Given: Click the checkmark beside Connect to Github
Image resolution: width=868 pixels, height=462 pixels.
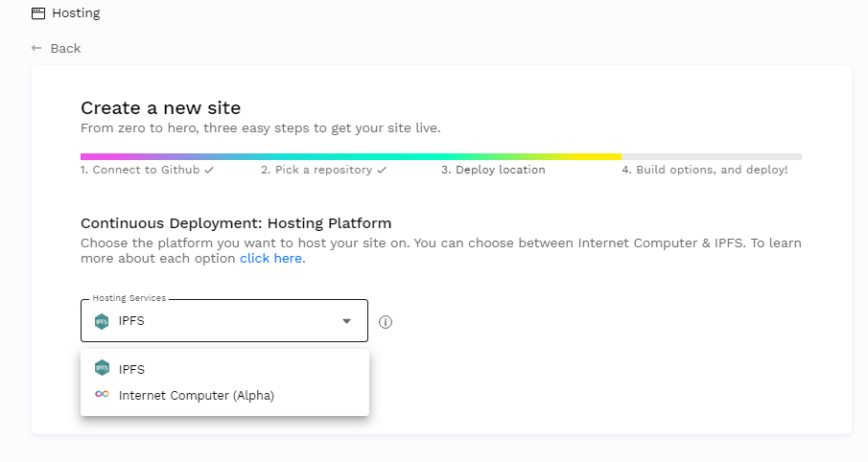Looking at the screenshot, I should tap(208, 170).
